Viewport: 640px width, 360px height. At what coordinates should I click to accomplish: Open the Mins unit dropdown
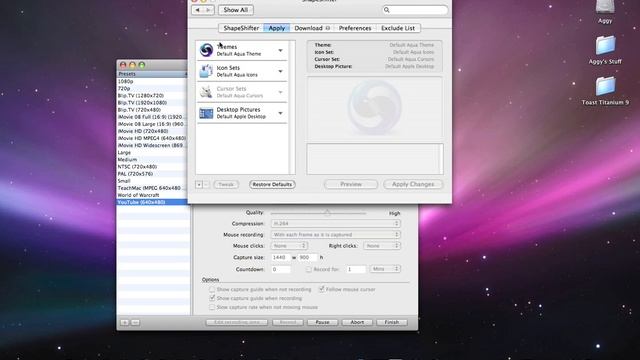point(385,269)
